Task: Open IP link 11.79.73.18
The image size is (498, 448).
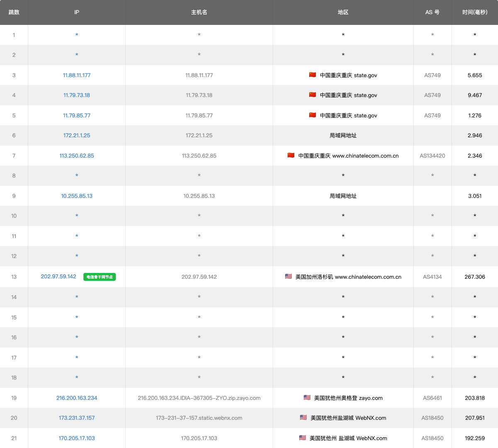Action: (77, 95)
